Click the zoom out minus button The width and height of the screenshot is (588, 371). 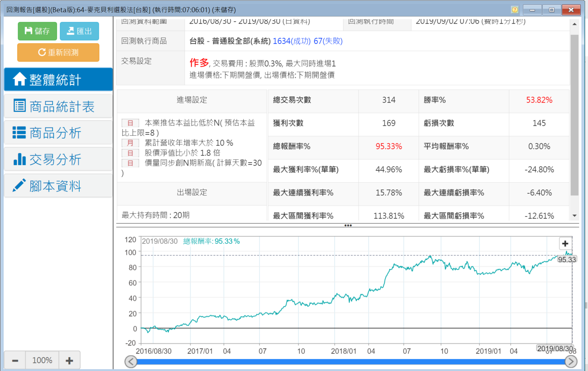[15, 360]
